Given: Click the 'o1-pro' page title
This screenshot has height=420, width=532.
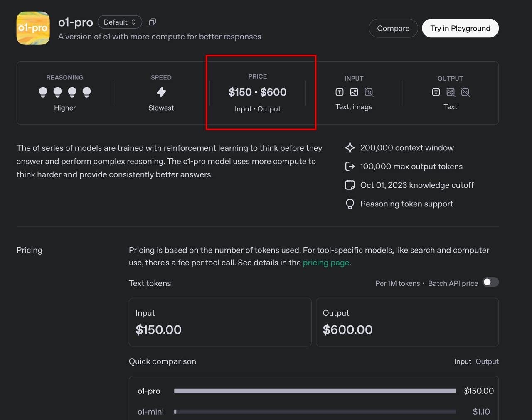Looking at the screenshot, I should pos(76,22).
